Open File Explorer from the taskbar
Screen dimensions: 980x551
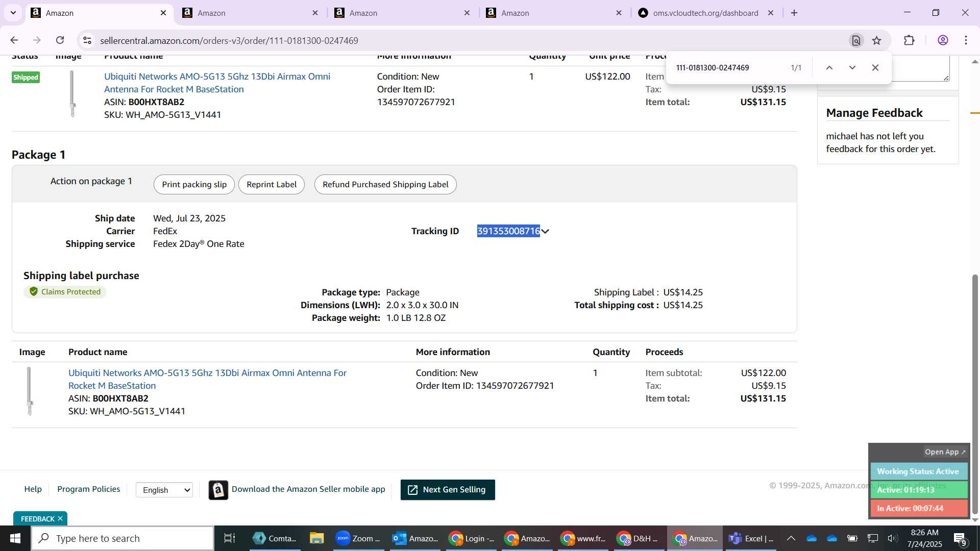pyautogui.click(x=316, y=538)
